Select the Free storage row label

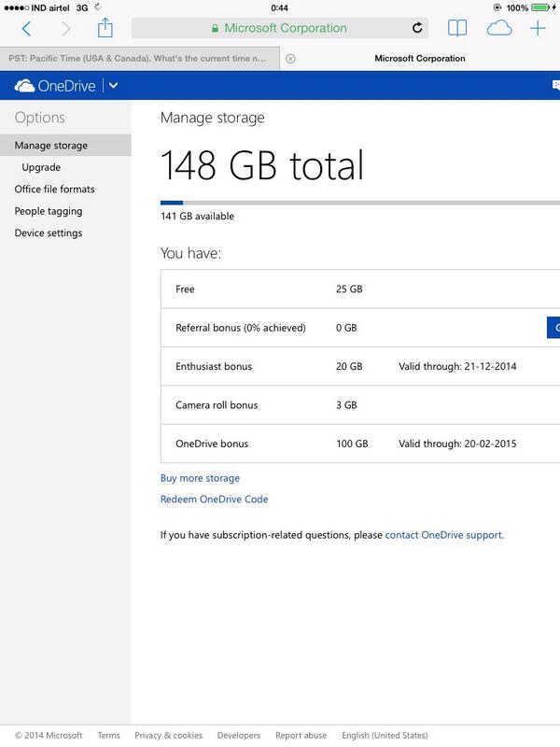pyautogui.click(x=185, y=289)
